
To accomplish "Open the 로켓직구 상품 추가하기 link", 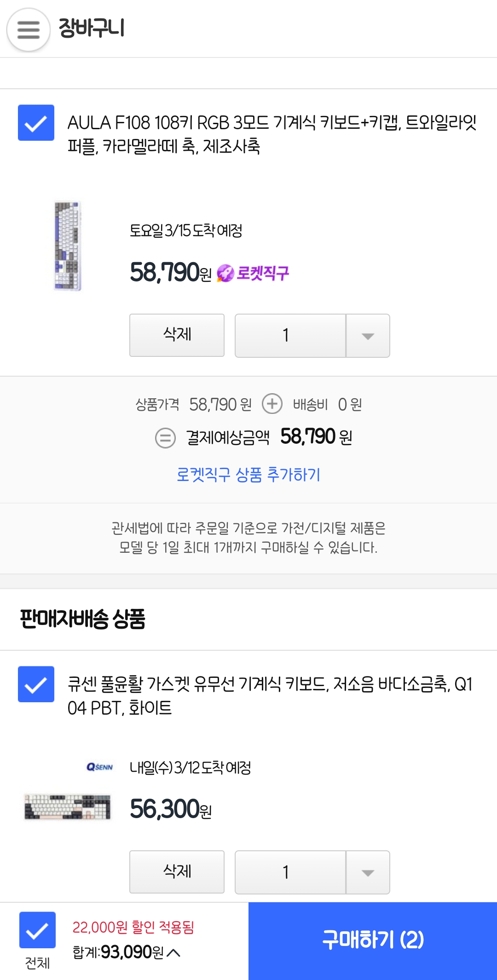I will [248, 475].
